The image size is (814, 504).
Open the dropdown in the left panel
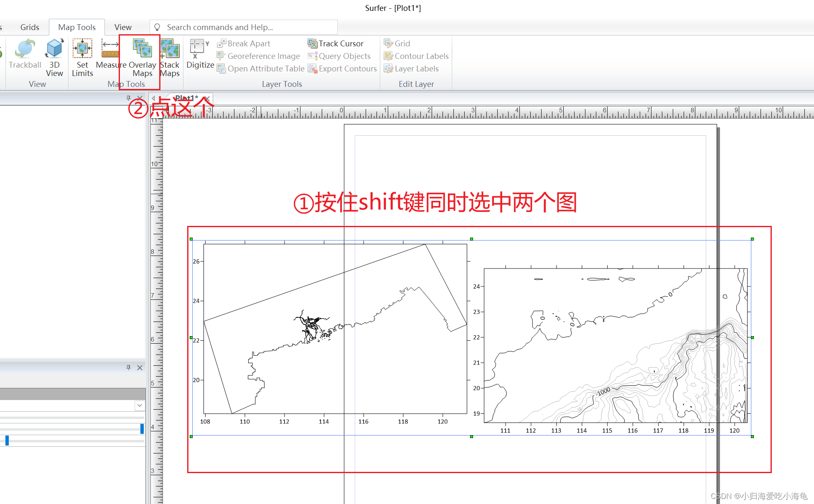coord(140,405)
